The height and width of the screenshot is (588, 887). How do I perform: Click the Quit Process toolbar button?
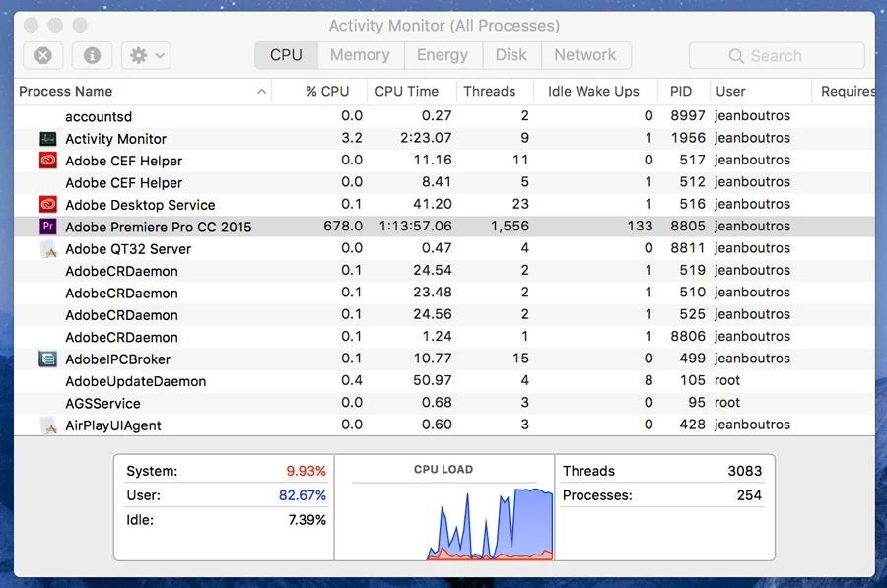click(43, 55)
